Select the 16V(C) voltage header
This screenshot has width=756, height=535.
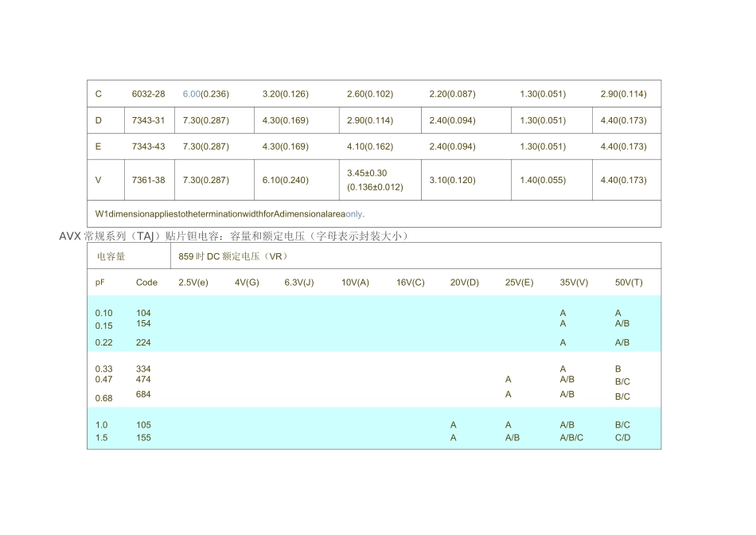(x=411, y=283)
